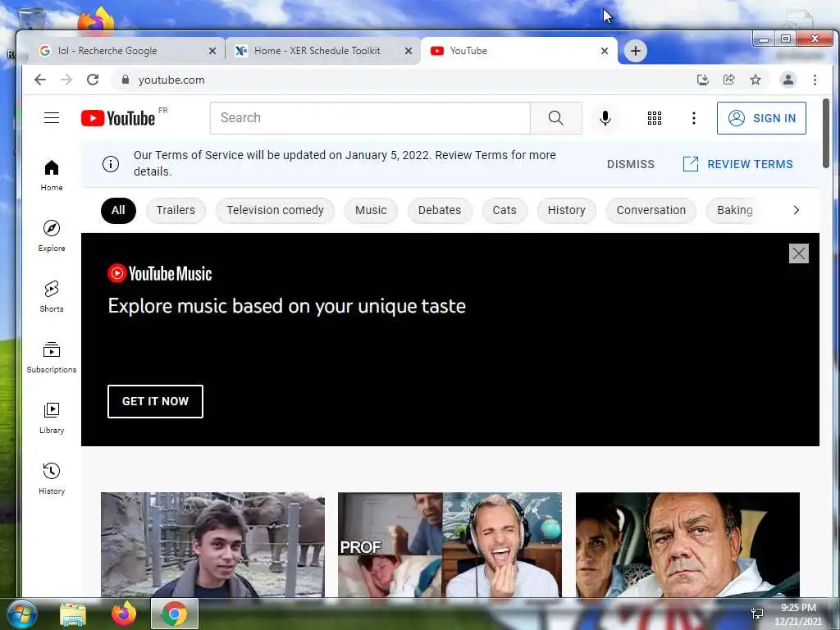
Task: Go to Home in sidebar
Action: coord(52,176)
